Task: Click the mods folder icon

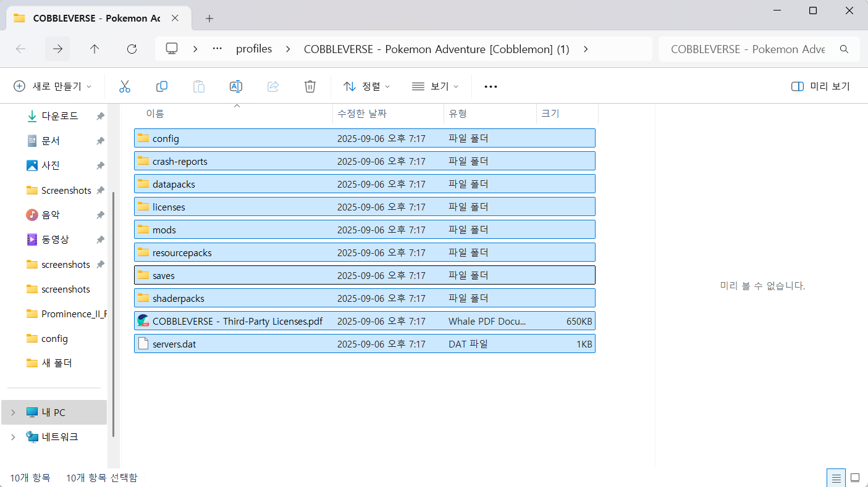Action: point(143,230)
